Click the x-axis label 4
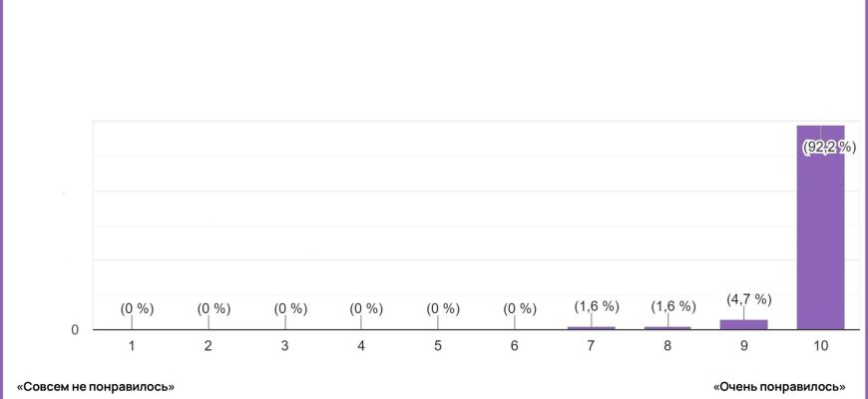Screen dimensions: 868x399 pos(361,346)
